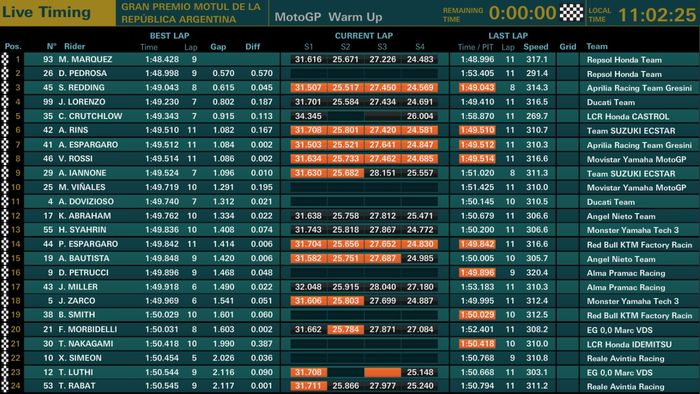Click the remaining time 0:00:00 display
The height and width of the screenshot is (394, 700).
pos(522,13)
